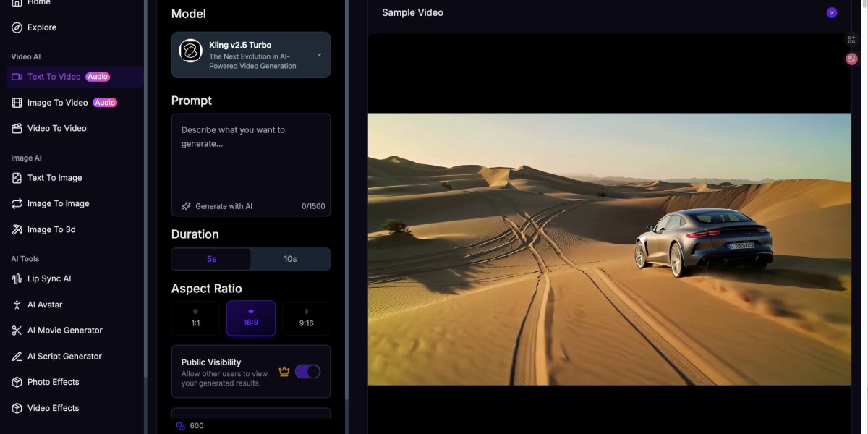This screenshot has width=868, height=434.
Task: Select the Lip Sync AI tool
Action: 48,278
